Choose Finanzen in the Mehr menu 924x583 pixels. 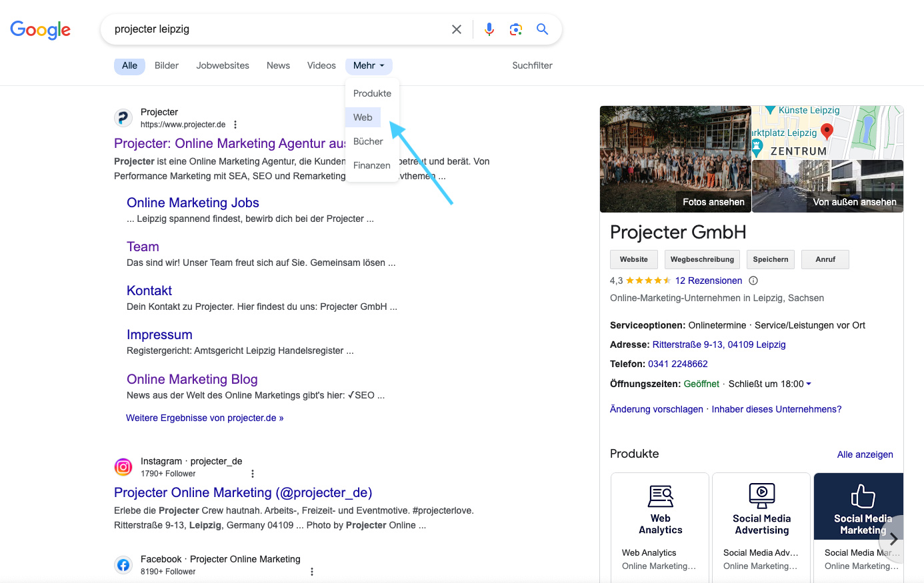[371, 165]
